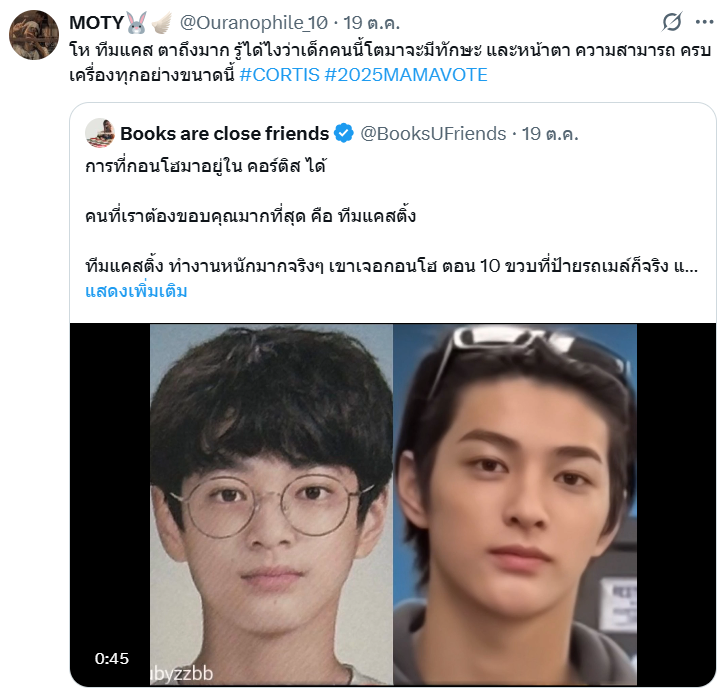Image resolution: width=726 pixels, height=699 pixels.
Task: Open the #CORTIS hashtag
Action: 279,75
